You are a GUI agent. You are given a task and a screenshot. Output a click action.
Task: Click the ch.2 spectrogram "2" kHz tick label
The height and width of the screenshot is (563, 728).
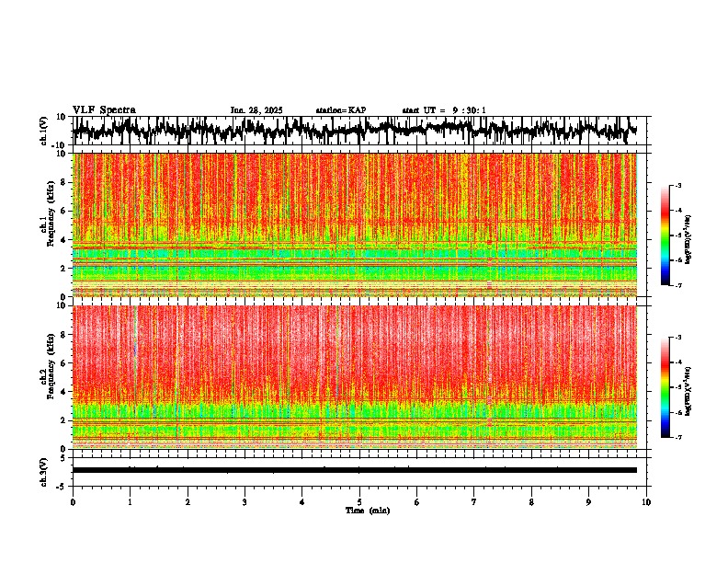pyautogui.click(x=63, y=420)
